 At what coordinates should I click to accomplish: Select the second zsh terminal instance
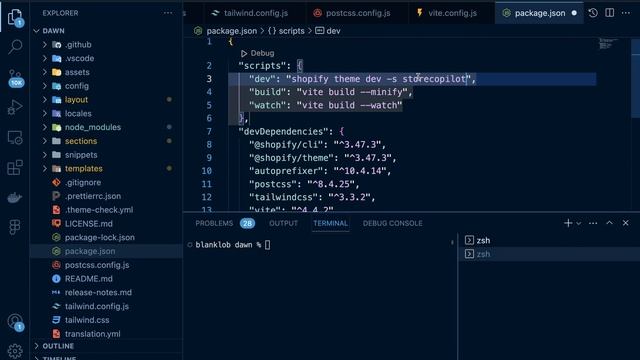(x=549, y=254)
